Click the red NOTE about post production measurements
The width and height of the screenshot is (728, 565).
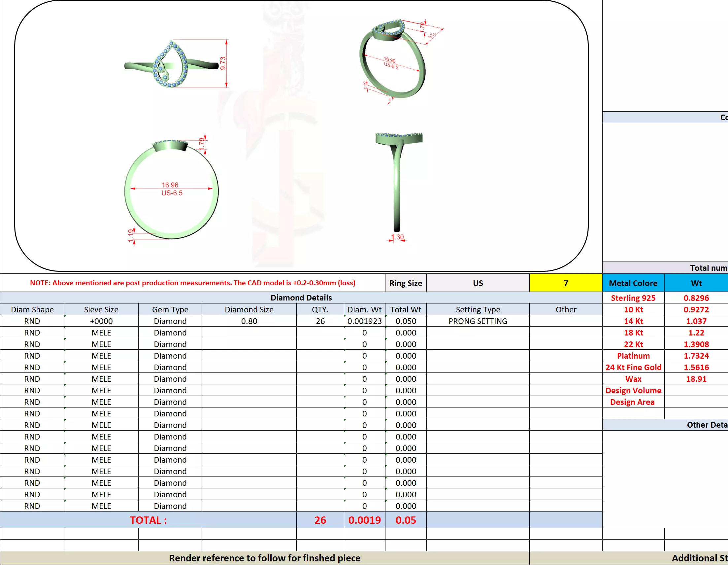(x=192, y=283)
